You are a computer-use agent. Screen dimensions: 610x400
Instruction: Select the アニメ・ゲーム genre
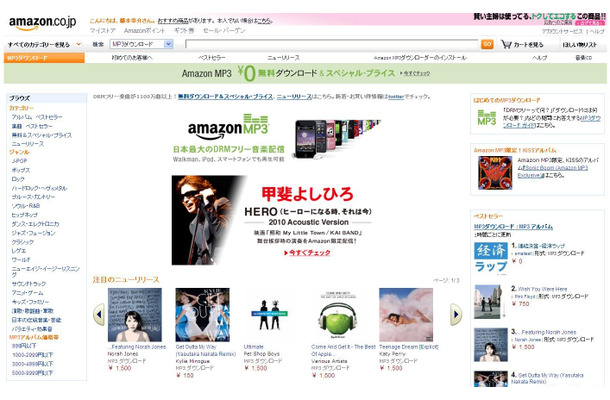27,293
